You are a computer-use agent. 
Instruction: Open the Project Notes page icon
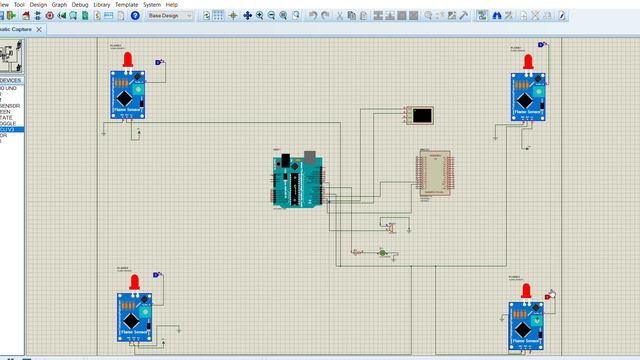pyautogui.click(x=121, y=16)
